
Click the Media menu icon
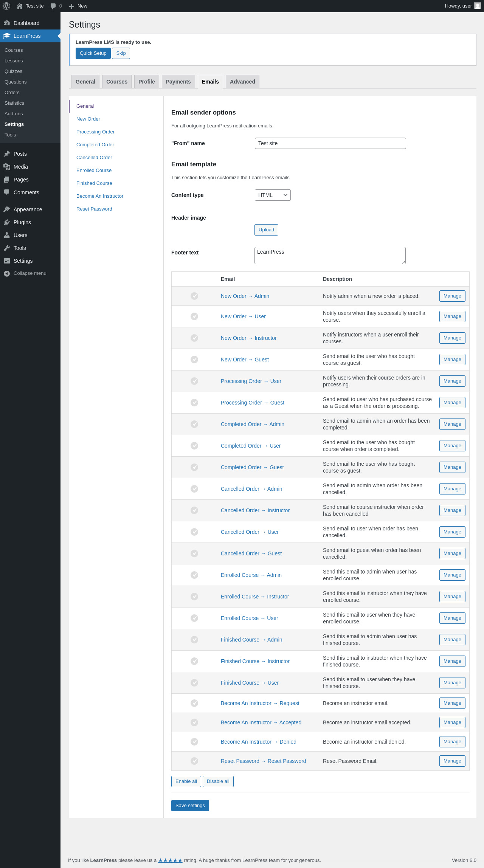(7, 167)
